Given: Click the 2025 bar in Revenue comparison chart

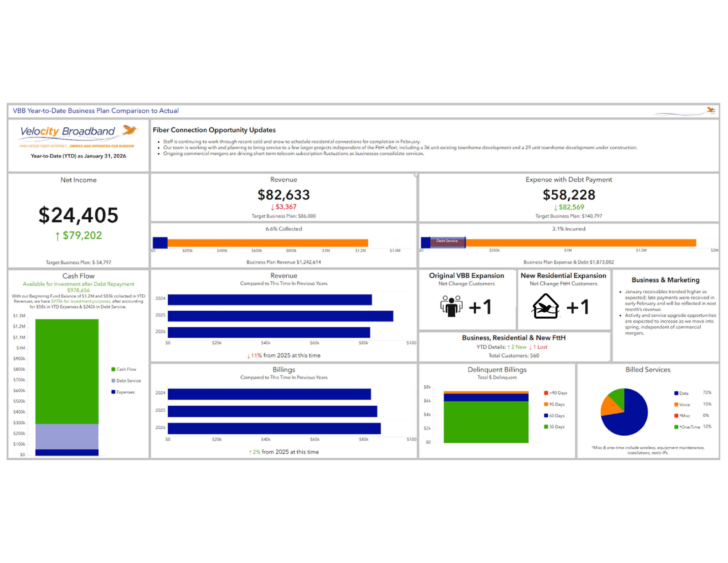Looking at the screenshot, I should point(280,316).
